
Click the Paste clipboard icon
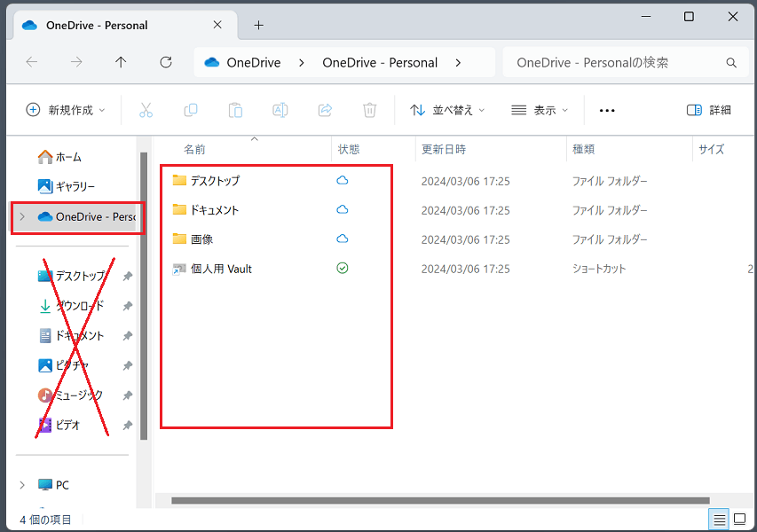[235, 111]
